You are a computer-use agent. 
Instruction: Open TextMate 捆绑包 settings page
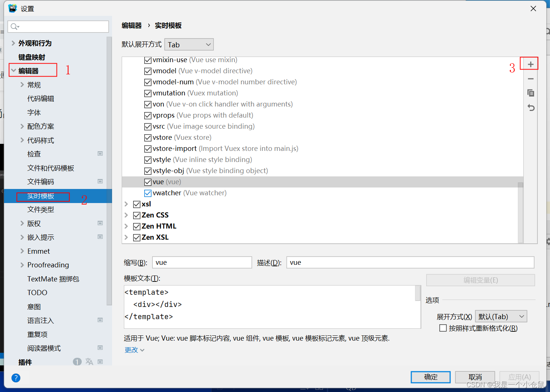pyautogui.click(x=53, y=279)
